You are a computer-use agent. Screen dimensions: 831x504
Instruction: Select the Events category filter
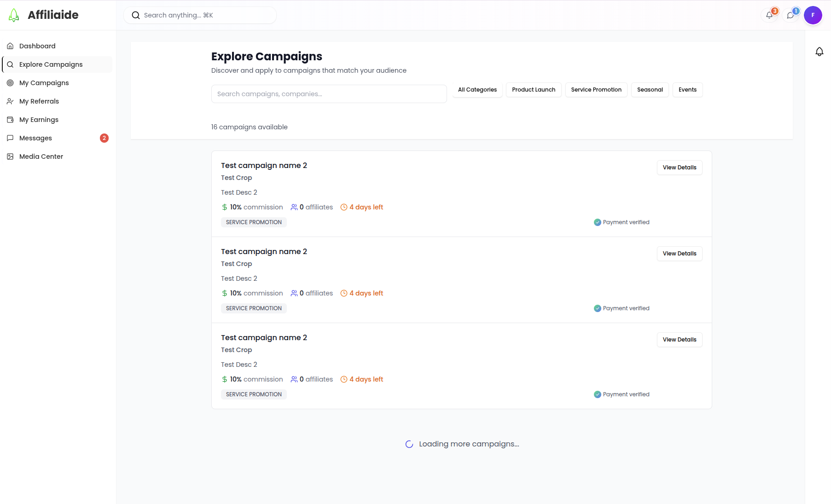687,90
